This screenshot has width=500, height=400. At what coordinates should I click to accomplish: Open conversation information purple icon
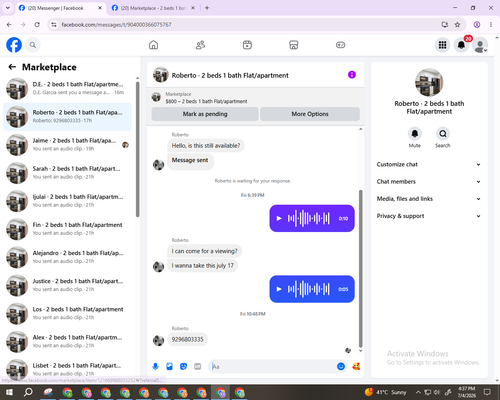coord(352,75)
